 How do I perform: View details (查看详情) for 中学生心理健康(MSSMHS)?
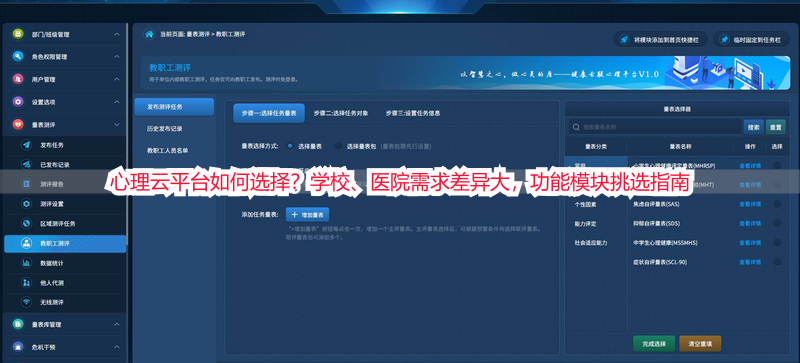[750, 243]
